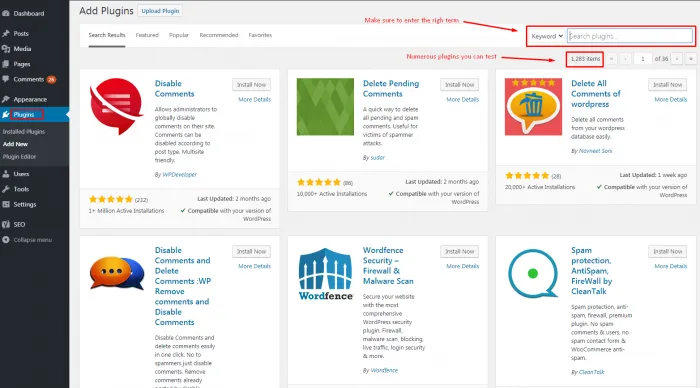
Task: Open the Wordfence Security title link
Action: [x=388, y=266]
